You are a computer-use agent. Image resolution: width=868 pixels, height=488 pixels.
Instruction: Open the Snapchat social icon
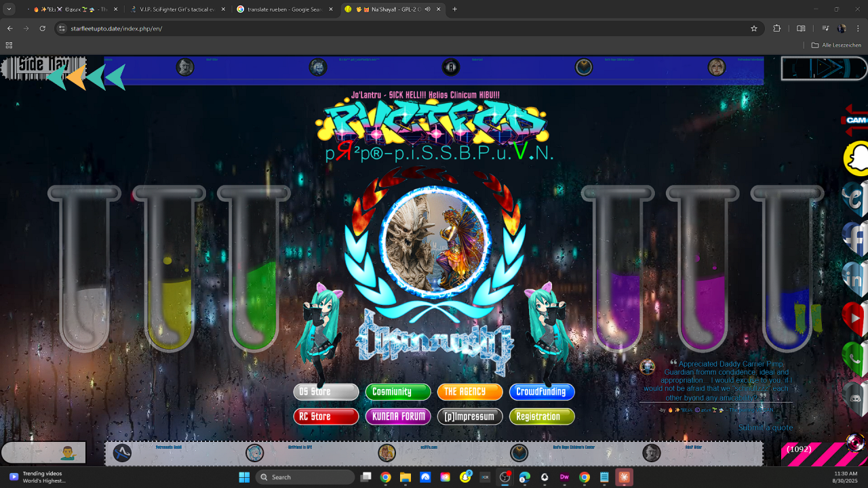coord(856,159)
